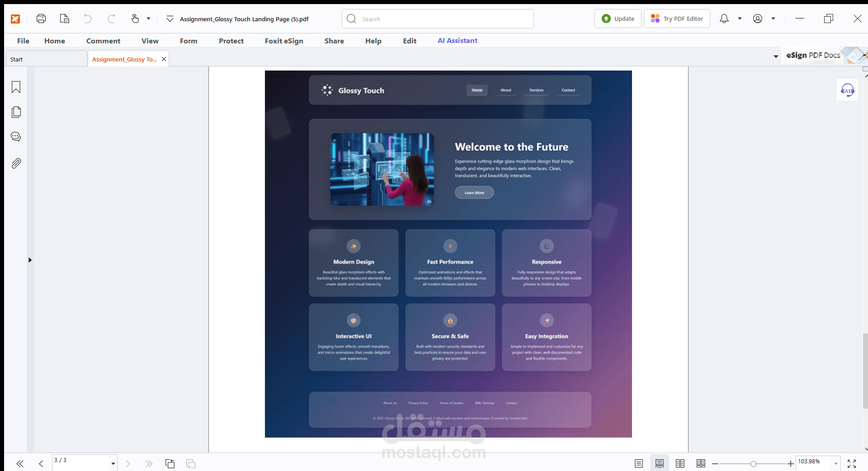
Task: Click Try PDF Editor button
Action: (x=677, y=19)
